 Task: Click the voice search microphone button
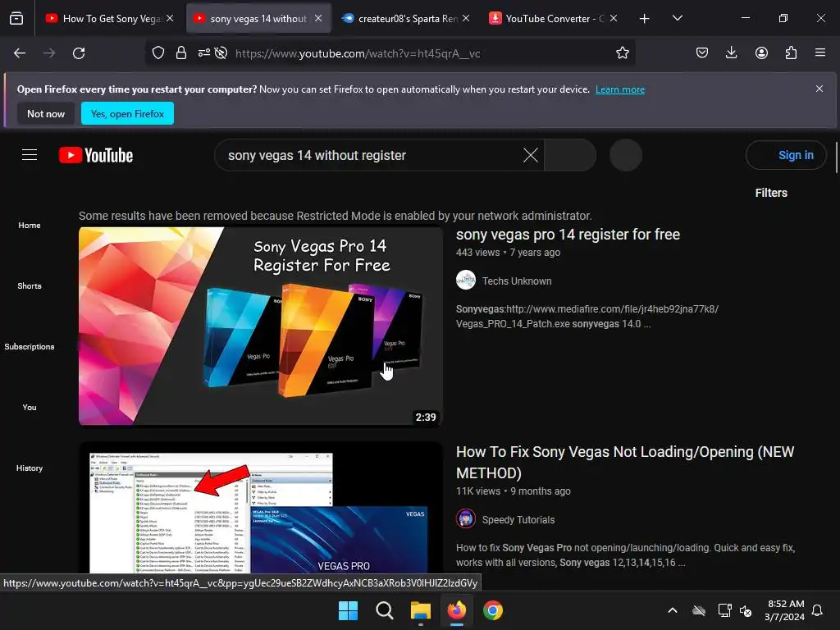click(626, 155)
